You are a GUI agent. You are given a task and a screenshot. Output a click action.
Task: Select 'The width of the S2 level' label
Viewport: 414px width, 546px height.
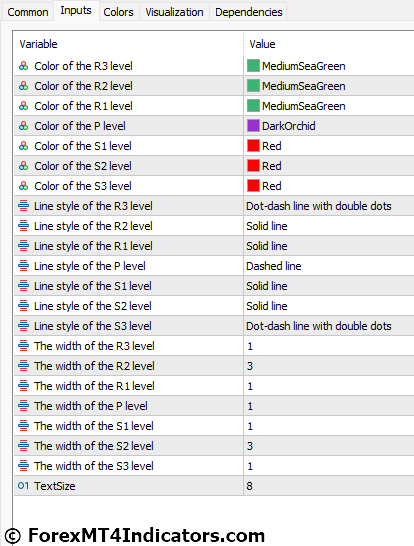(94, 446)
